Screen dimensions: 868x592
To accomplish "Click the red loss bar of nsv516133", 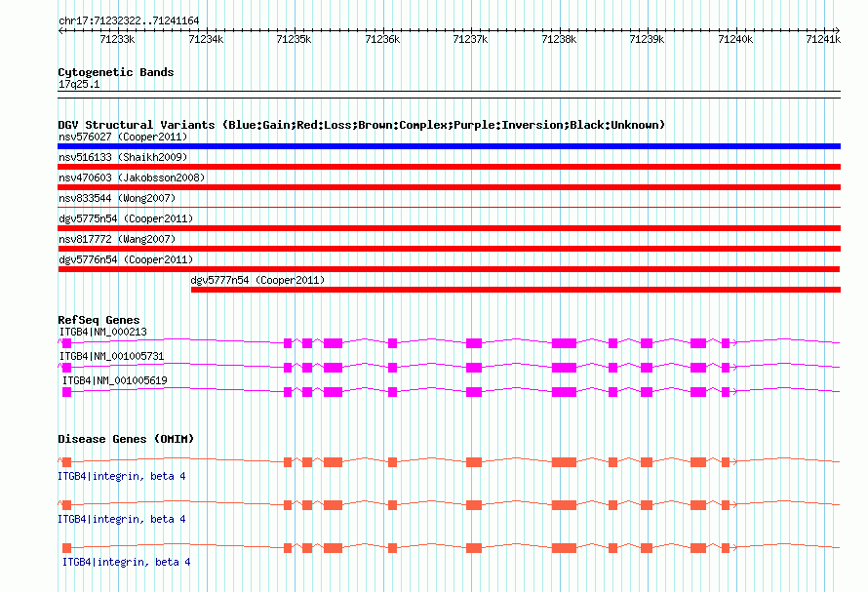I will (x=449, y=167).
